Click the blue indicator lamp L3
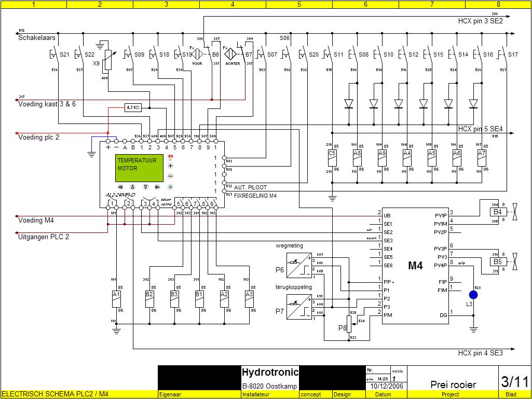The image size is (532, 399). (x=473, y=294)
